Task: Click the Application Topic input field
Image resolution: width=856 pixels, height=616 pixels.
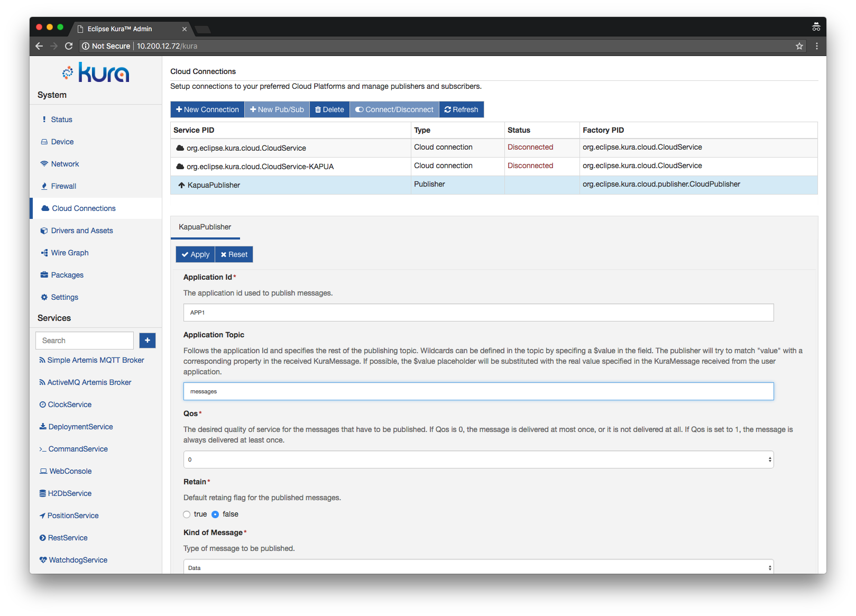Action: (478, 391)
